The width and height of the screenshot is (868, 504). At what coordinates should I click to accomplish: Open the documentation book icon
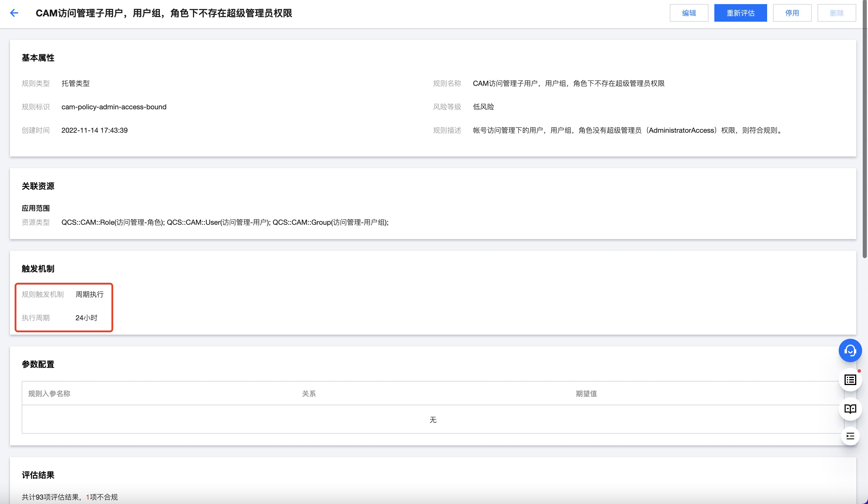[x=850, y=409]
